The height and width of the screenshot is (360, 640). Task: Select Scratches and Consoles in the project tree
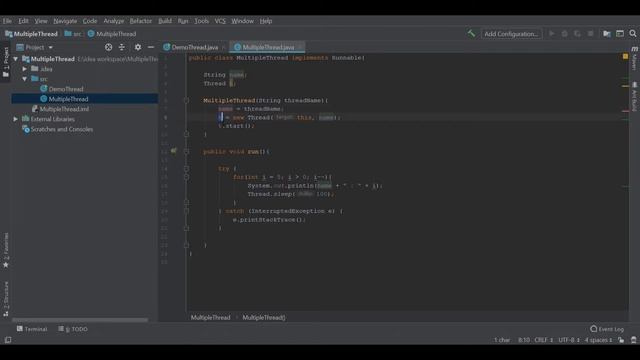pyautogui.click(x=62, y=129)
